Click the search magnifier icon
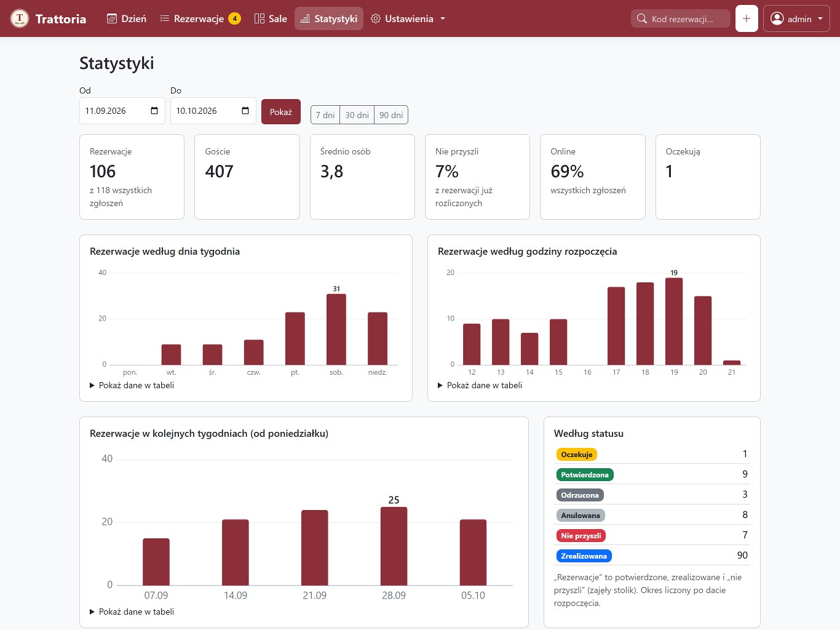Screen dimensions: 840x630 (x=641, y=18)
